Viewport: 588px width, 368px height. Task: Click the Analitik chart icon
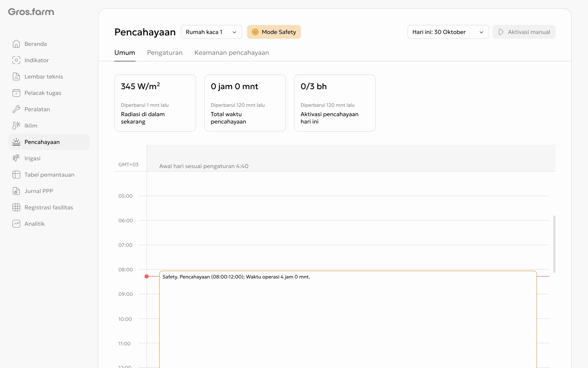pyautogui.click(x=16, y=224)
